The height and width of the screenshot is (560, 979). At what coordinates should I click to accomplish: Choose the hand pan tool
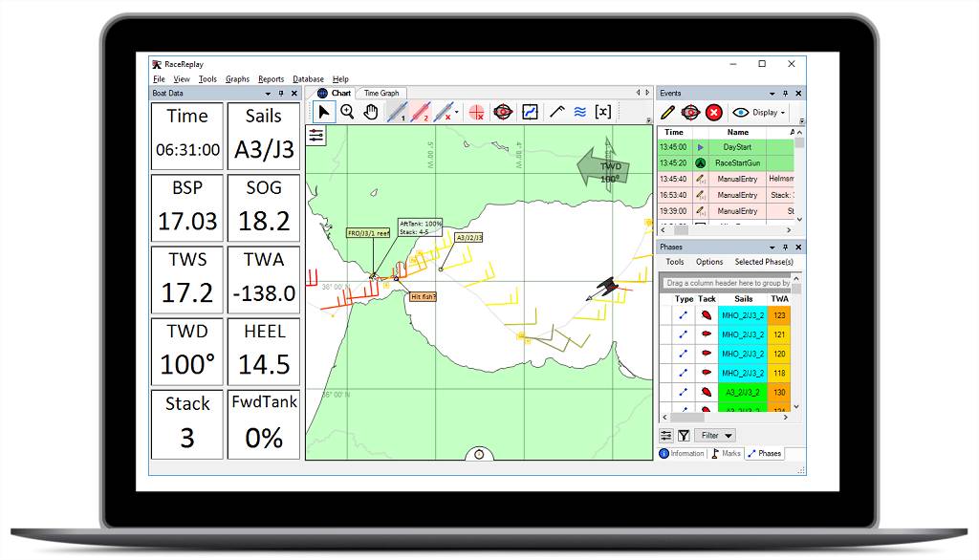(x=371, y=112)
